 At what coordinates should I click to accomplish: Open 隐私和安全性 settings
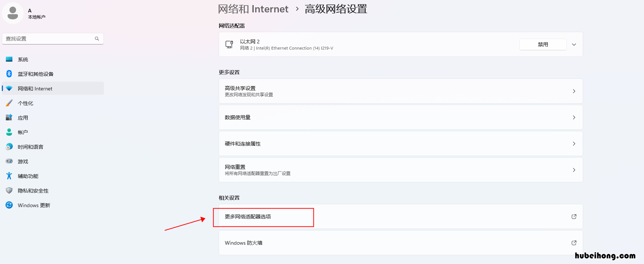(x=53, y=190)
